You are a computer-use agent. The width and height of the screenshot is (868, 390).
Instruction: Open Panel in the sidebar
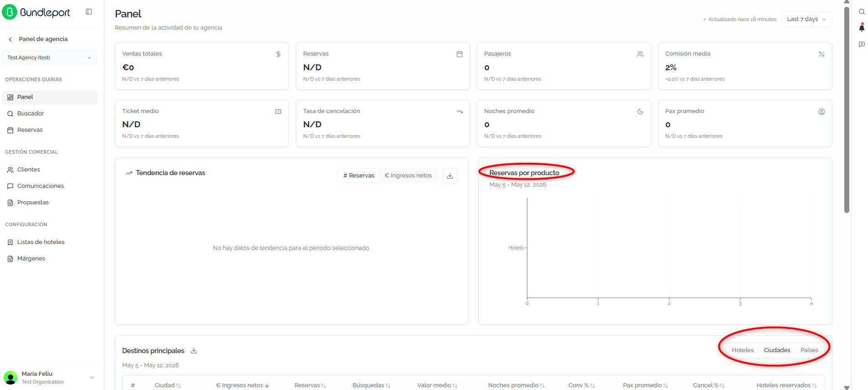coord(49,97)
